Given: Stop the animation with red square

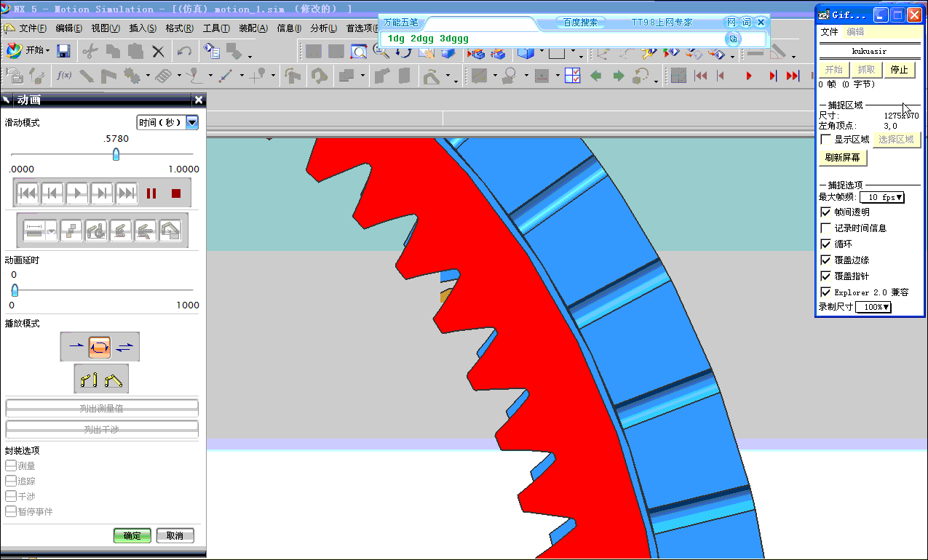Looking at the screenshot, I should coord(176,193).
